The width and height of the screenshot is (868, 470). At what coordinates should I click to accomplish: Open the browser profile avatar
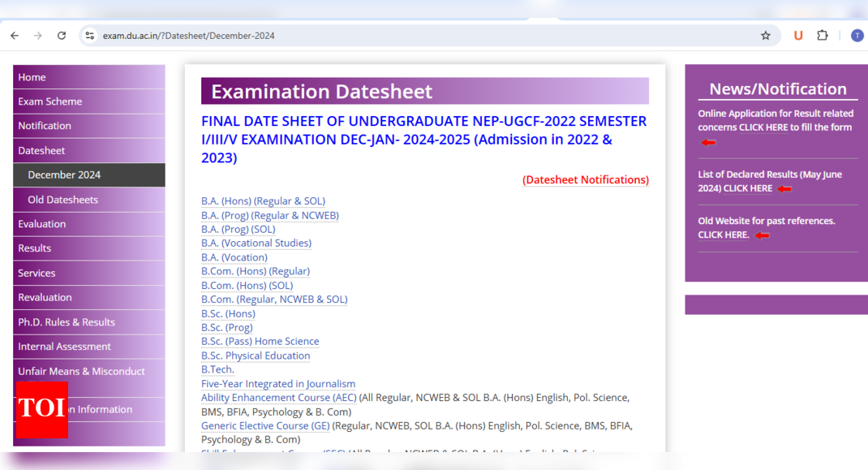[x=857, y=36]
